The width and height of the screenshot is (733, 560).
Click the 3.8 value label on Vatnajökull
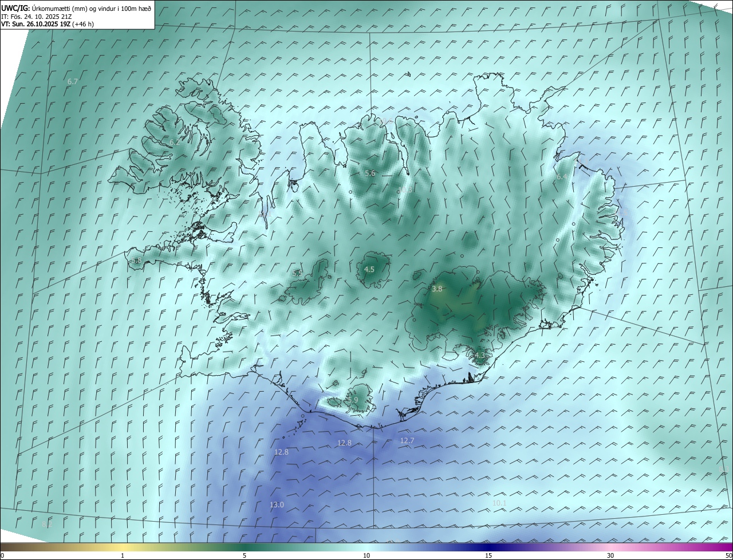pyautogui.click(x=437, y=289)
